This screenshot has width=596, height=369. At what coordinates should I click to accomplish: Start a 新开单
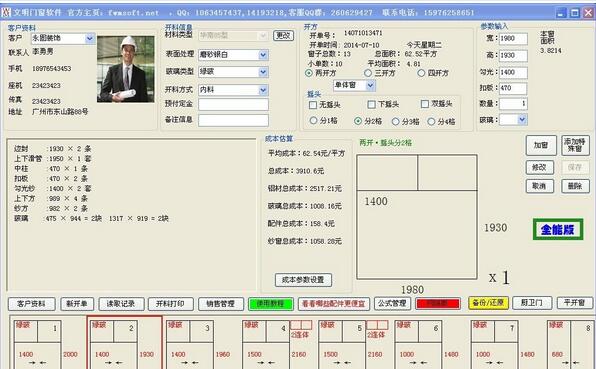pyautogui.click(x=77, y=304)
